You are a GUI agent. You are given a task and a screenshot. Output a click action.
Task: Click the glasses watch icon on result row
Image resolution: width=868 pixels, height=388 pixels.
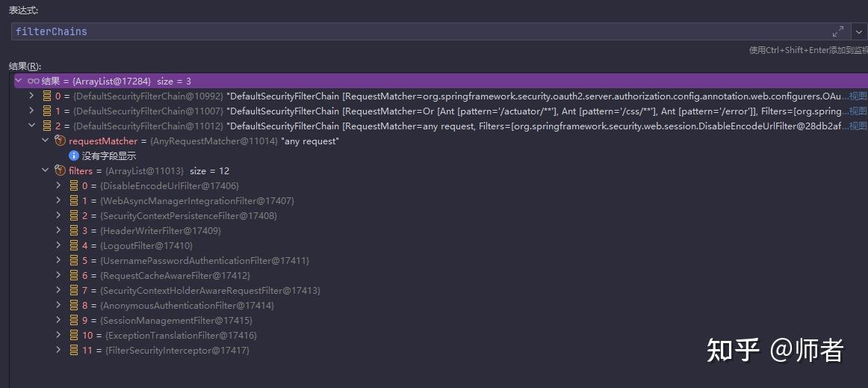coord(33,81)
